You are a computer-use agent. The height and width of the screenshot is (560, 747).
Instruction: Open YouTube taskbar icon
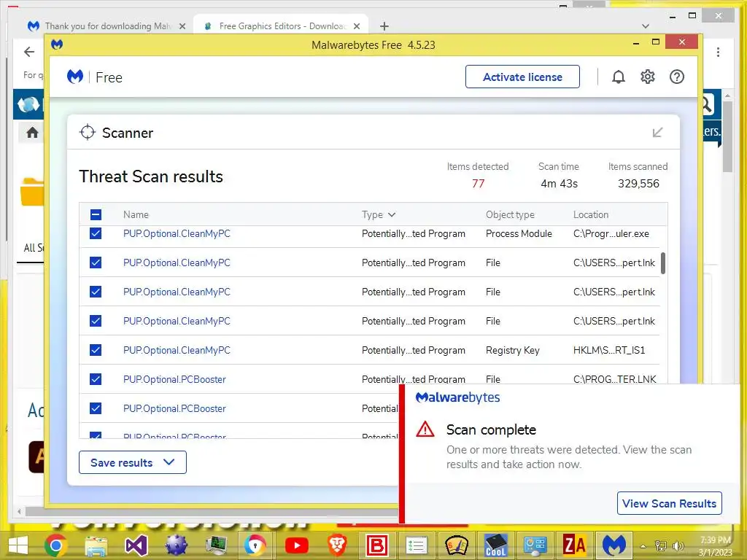pyautogui.click(x=297, y=545)
